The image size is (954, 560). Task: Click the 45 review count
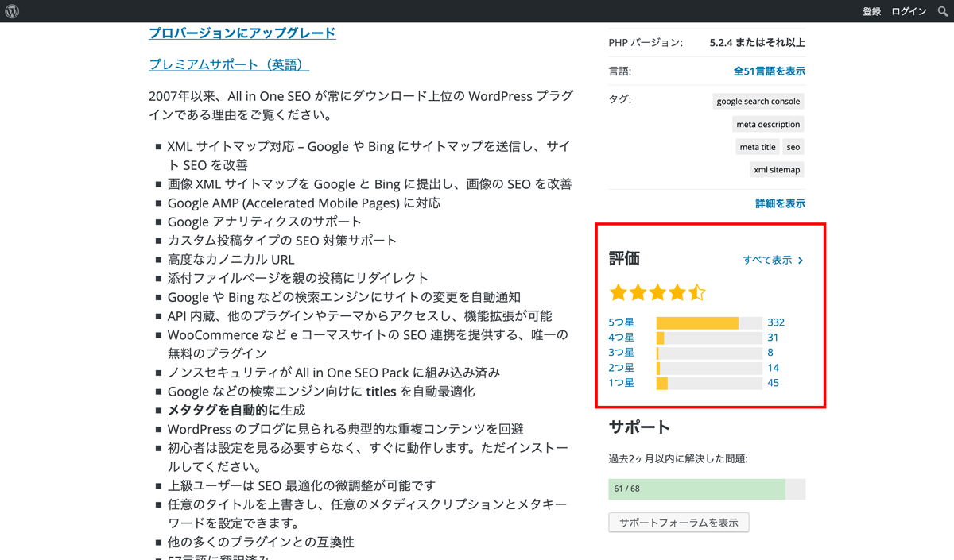pos(774,382)
